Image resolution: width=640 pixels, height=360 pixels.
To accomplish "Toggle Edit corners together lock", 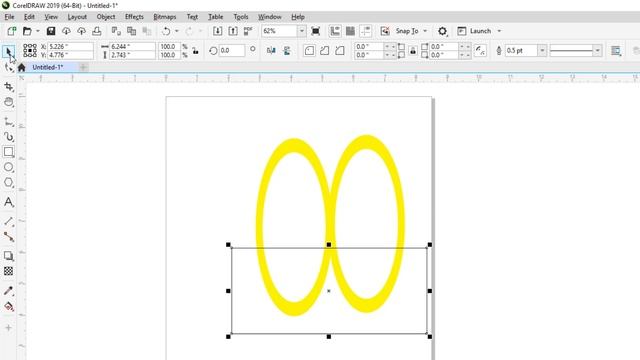I will coord(413,51).
